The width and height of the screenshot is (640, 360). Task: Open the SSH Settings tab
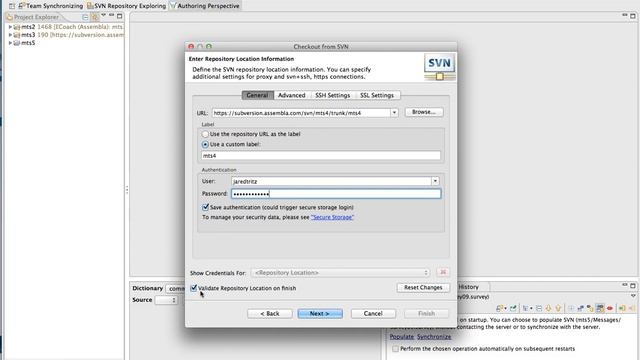pos(332,95)
